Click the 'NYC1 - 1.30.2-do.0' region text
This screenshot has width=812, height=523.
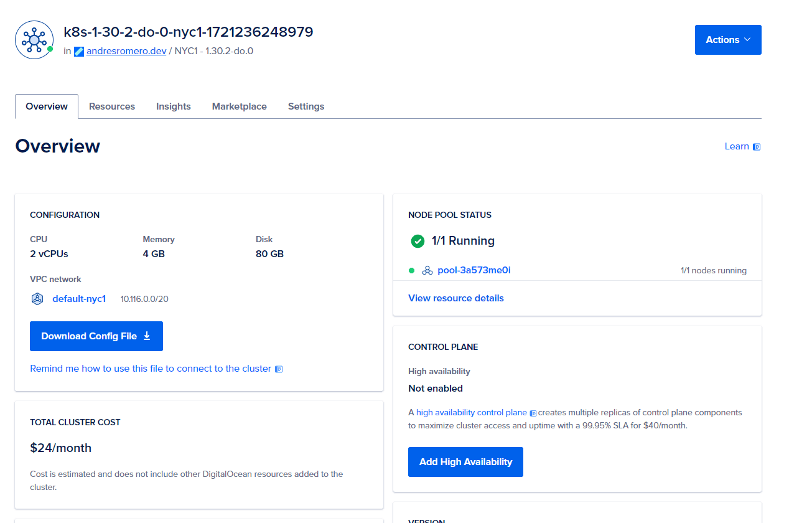[214, 51]
